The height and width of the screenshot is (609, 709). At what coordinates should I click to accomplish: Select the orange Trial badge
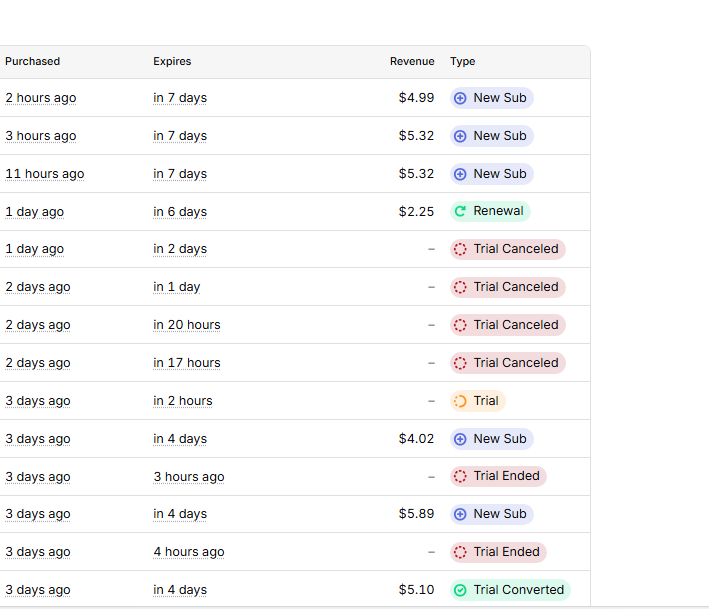[477, 401]
